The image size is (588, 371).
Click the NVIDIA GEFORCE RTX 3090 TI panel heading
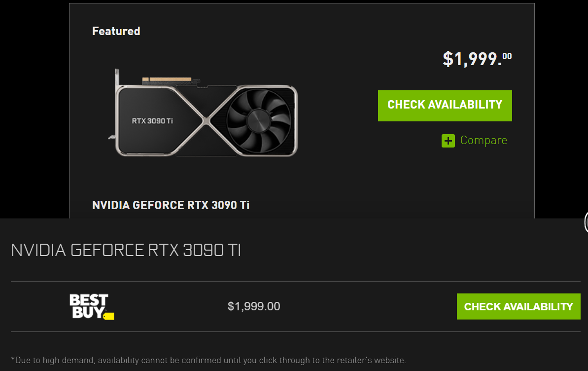[126, 250]
